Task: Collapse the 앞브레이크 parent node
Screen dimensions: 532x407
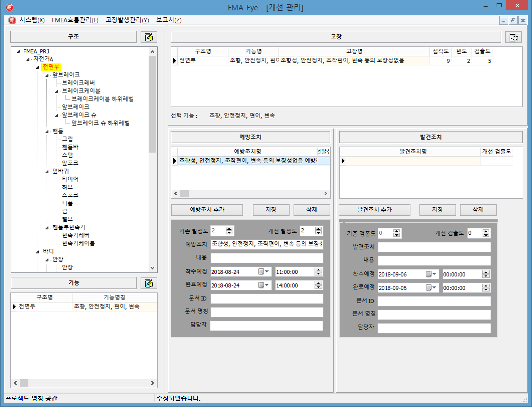Action: pyautogui.click(x=47, y=75)
